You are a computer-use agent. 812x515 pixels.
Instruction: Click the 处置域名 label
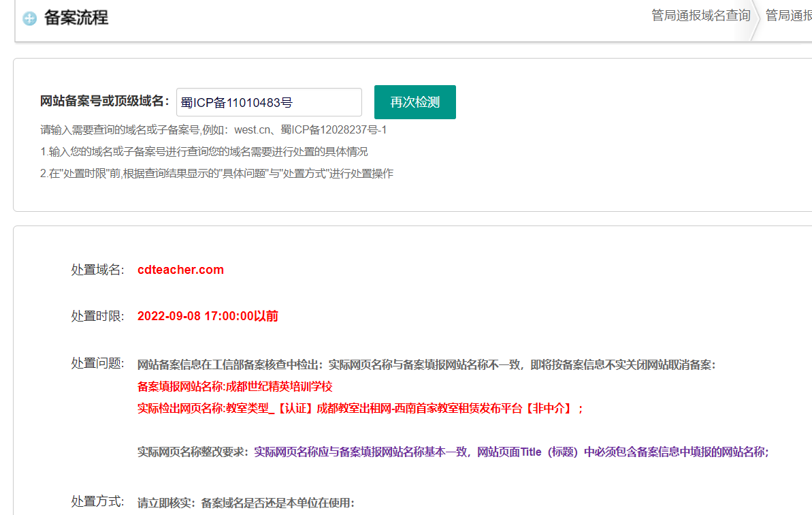click(x=97, y=270)
